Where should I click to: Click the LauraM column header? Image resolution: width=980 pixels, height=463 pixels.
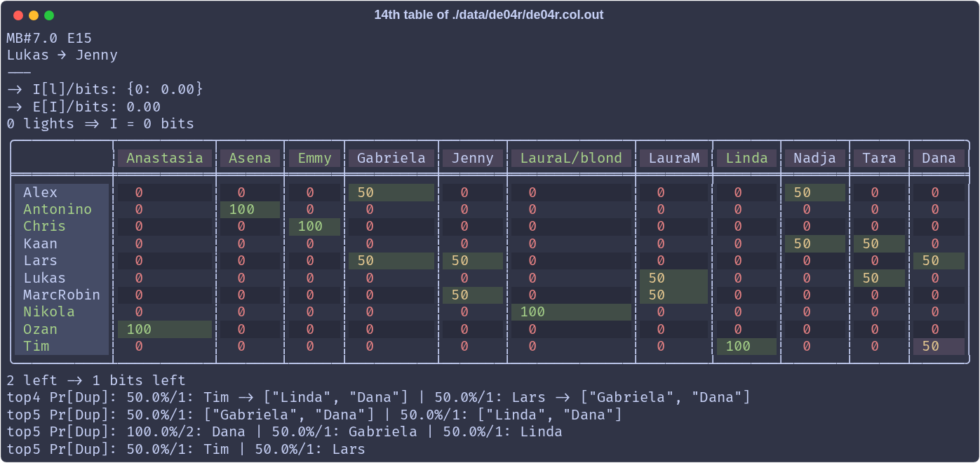(x=674, y=158)
